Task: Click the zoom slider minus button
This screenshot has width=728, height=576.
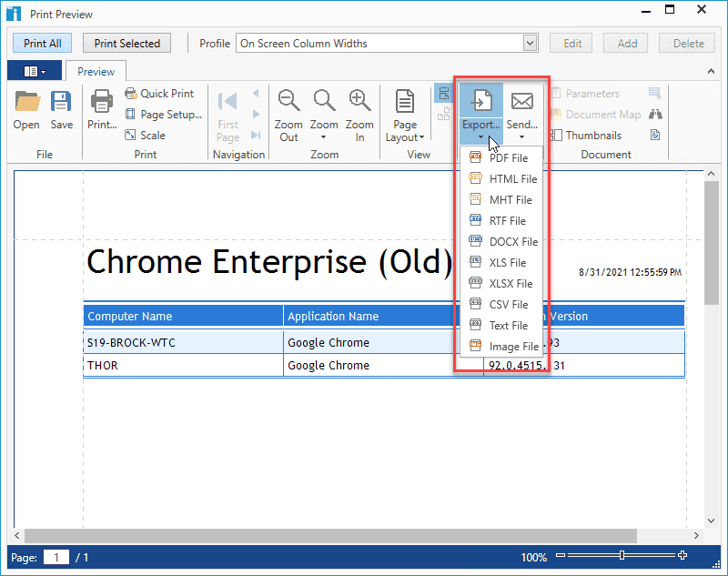Action: pos(561,555)
